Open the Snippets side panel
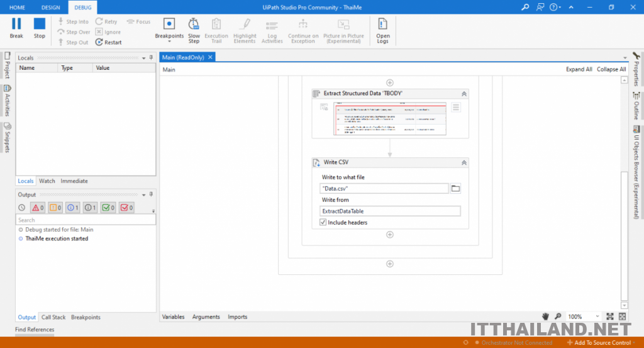Screen dimensions: 644x348 point(7,137)
